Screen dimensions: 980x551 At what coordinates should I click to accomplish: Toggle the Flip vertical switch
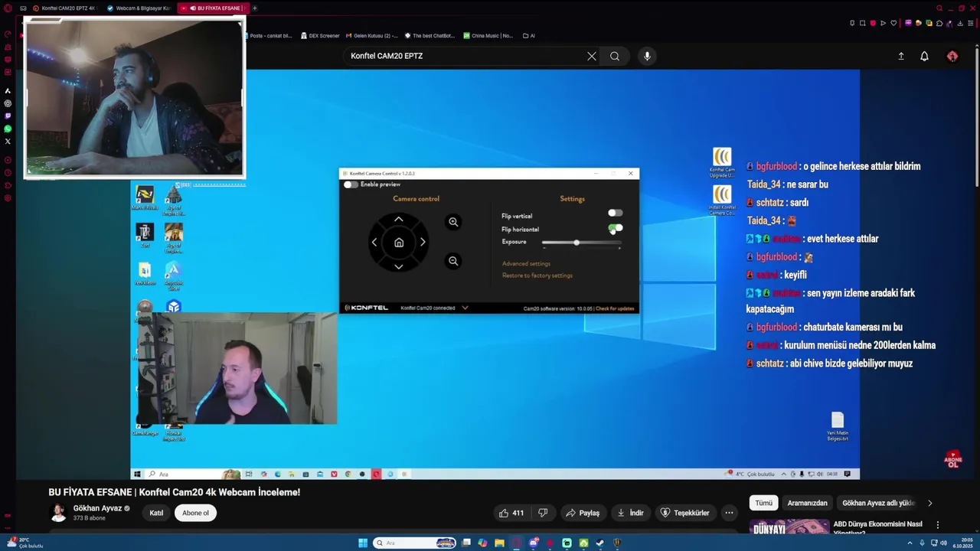pos(615,214)
